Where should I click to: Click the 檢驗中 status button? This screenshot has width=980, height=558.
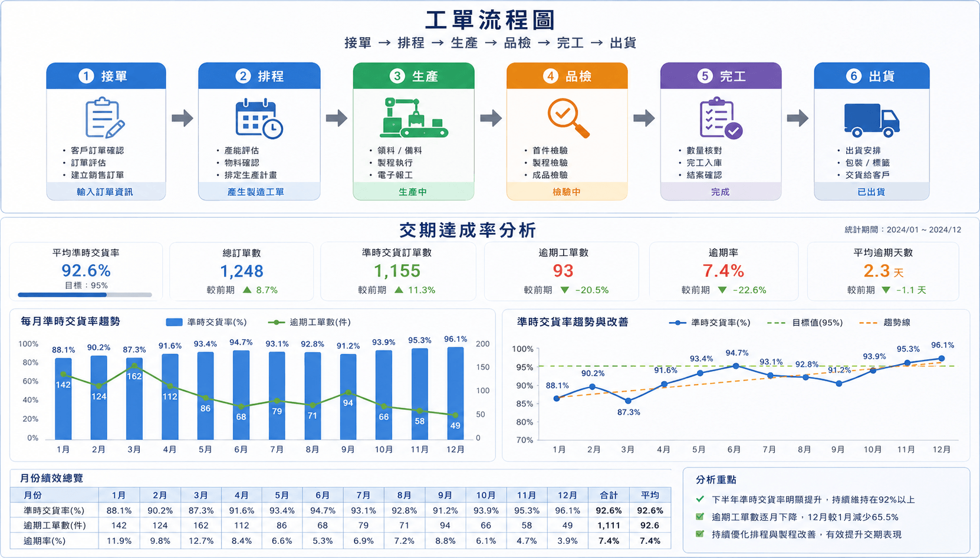(567, 192)
